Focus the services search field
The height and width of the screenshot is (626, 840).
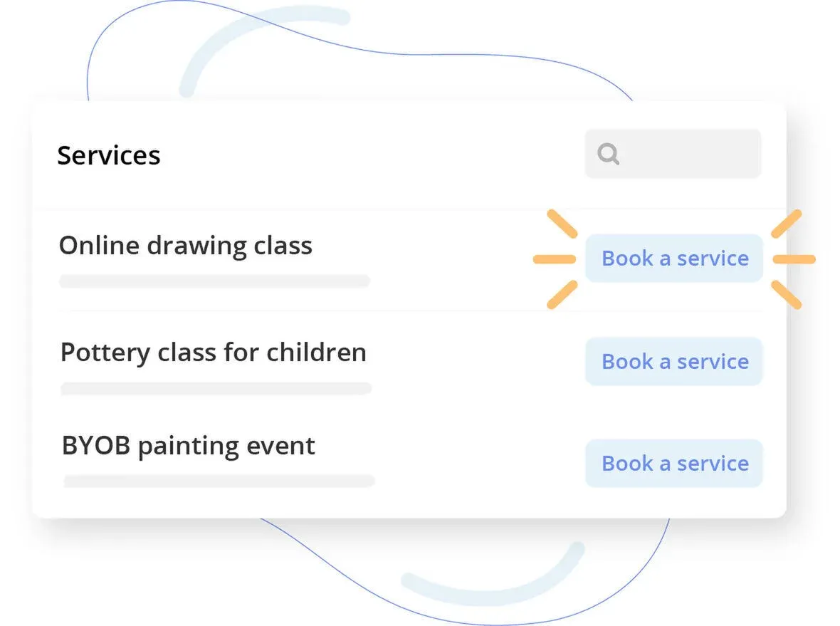[x=683, y=154]
